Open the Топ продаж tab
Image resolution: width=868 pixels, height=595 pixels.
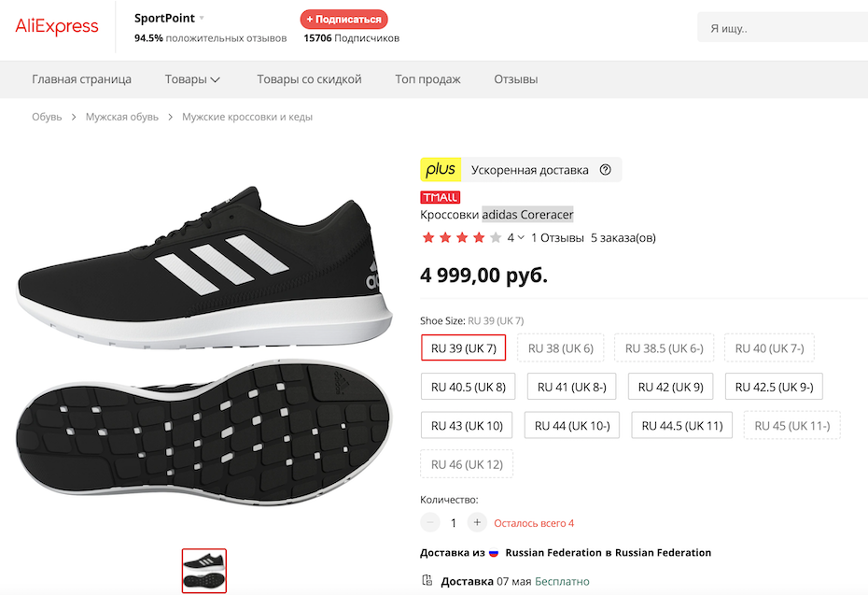(427, 79)
